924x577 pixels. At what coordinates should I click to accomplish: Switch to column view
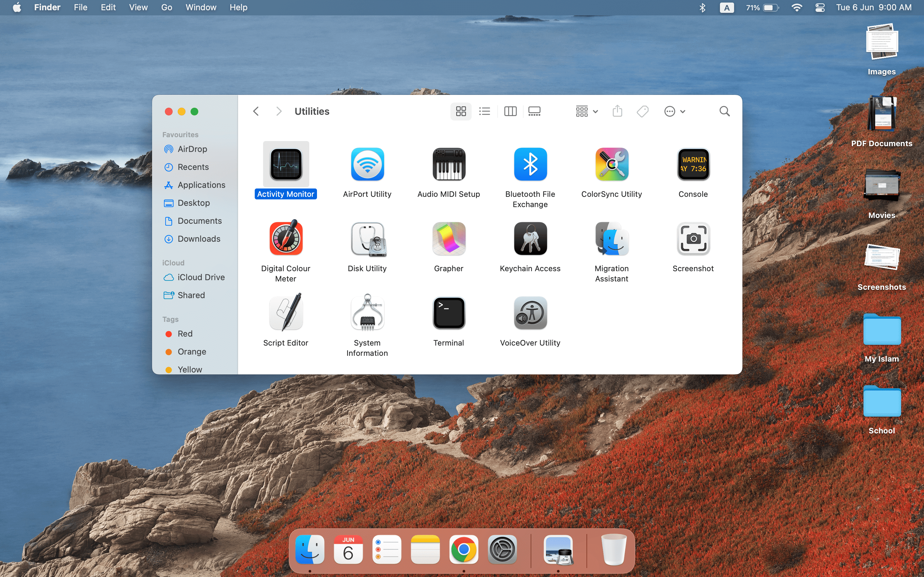coord(510,111)
